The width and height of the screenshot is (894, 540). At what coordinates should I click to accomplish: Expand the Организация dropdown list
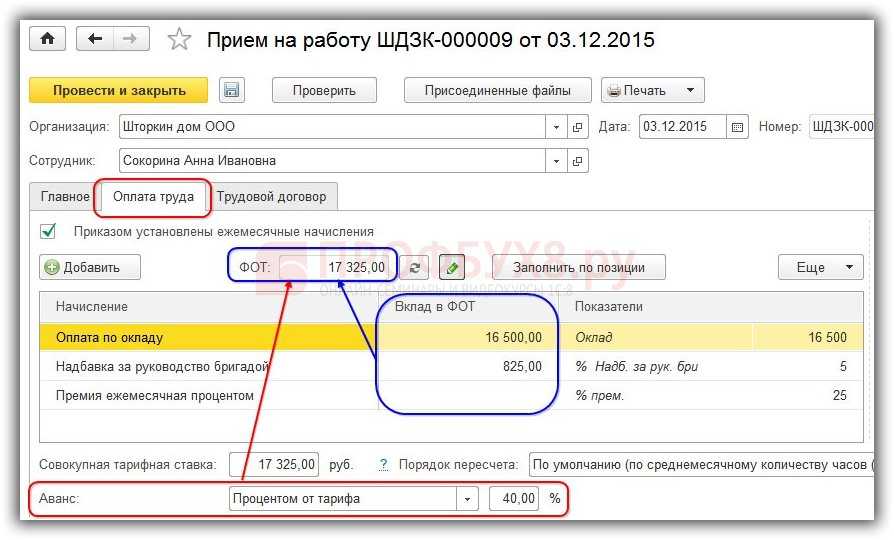[x=556, y=127]
